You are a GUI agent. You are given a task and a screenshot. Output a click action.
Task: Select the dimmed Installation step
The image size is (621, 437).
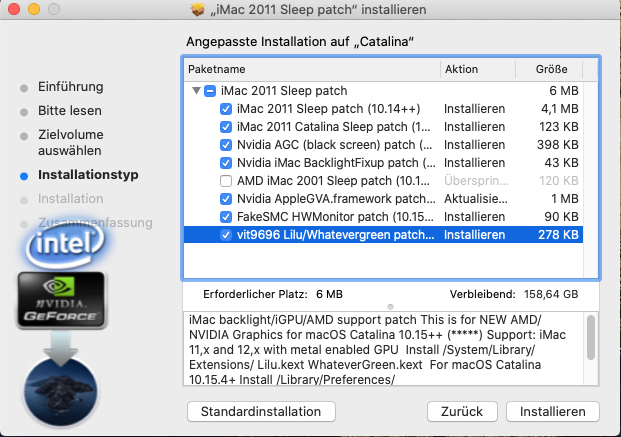[70, 198]
